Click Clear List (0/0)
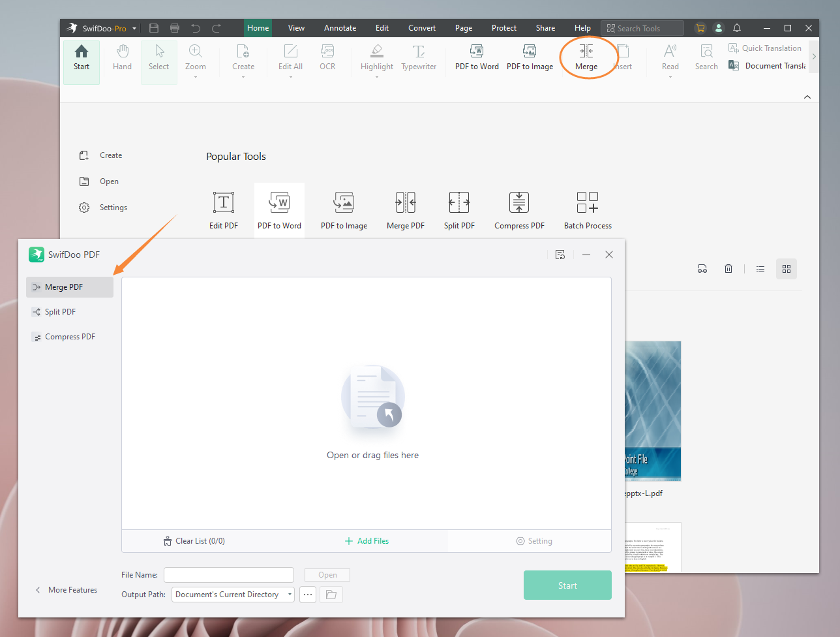The width and height of the screenshot is (840, 637). (x=194, y=541)
